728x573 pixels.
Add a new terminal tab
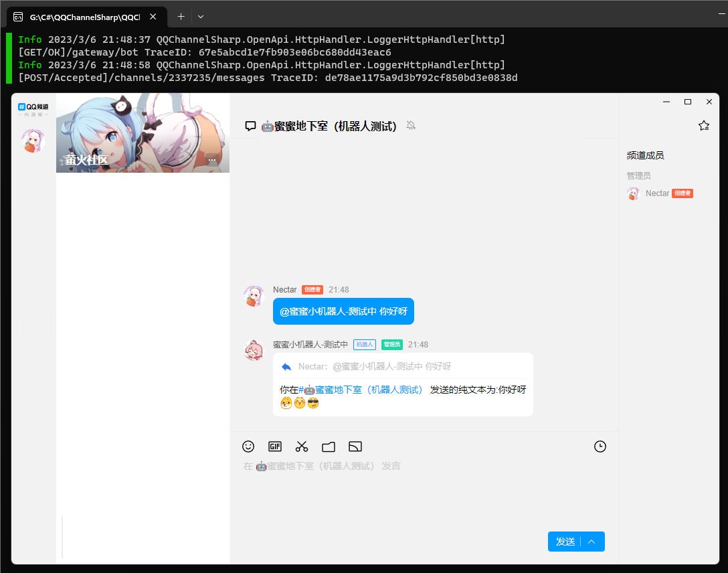click(x=181, y=17)
